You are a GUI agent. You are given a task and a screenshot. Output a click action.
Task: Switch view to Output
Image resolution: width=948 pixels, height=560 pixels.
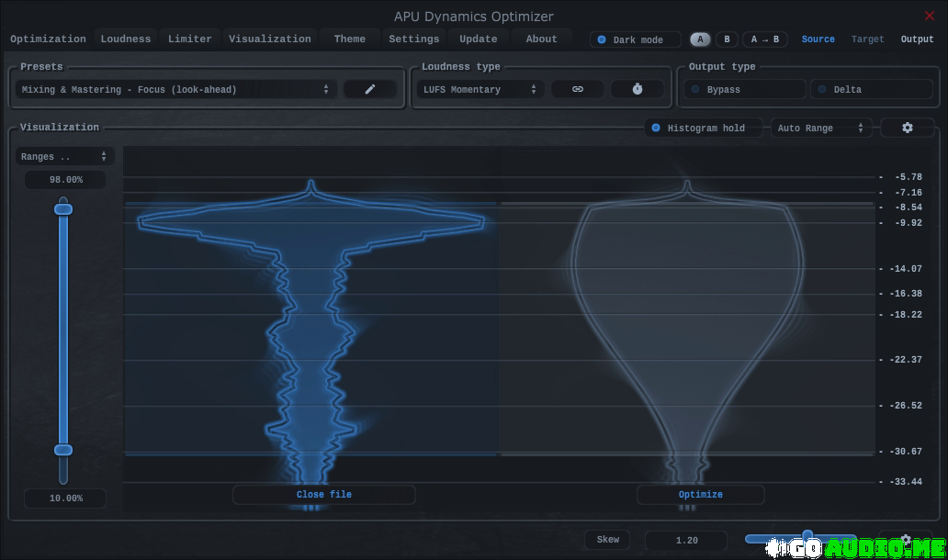917,39
